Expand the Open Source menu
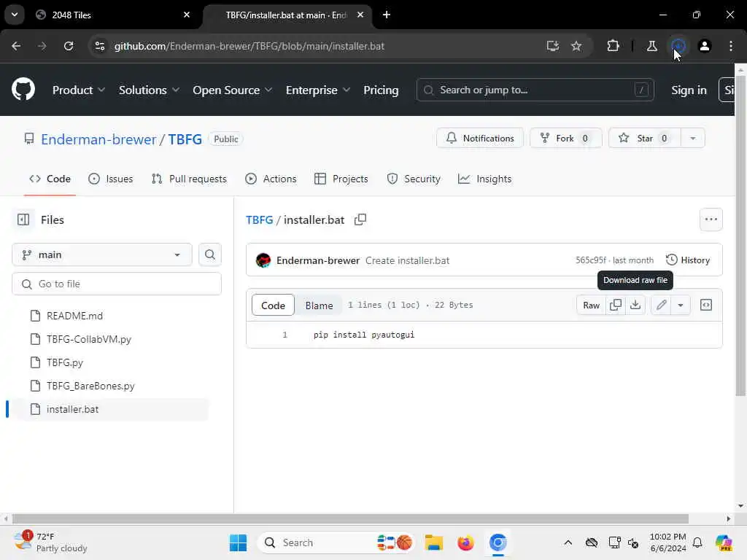Viewport: 747px width, 560px height. (232, 90)
